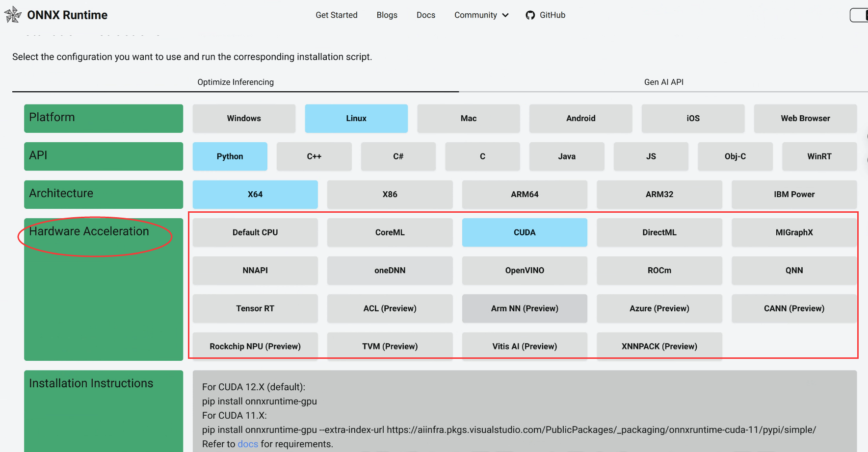The height and width of the screenshot is (452, 868).
Task: Choose the Mac platform
Action: pos(469,118)
